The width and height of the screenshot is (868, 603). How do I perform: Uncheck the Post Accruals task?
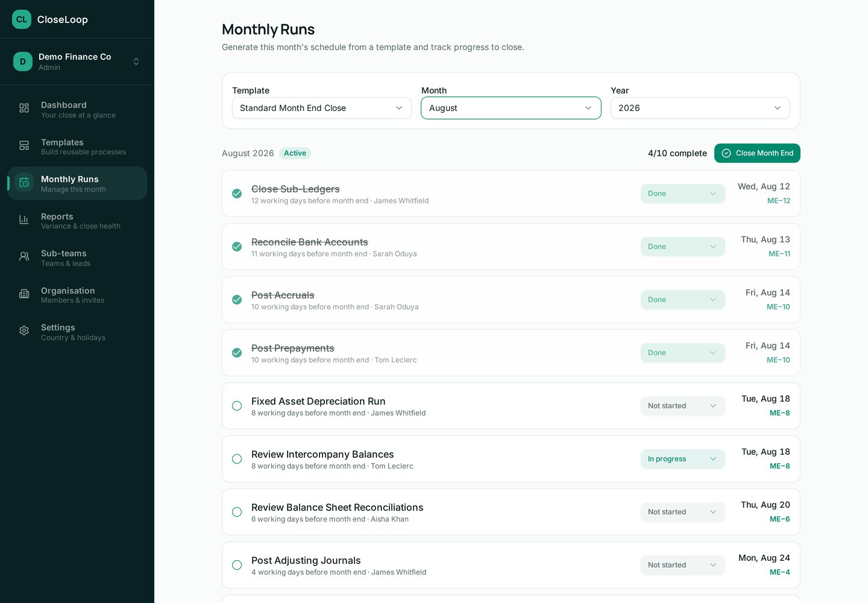(x=237, y=300)
